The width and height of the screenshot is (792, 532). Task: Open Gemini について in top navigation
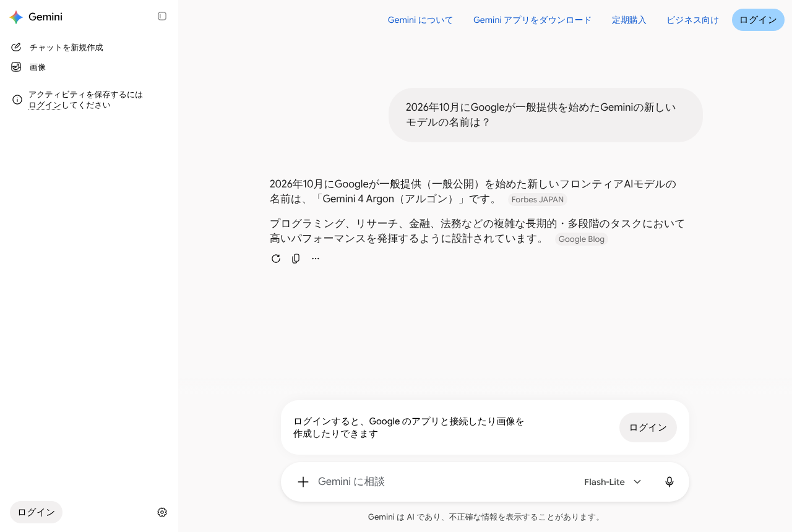pyautogui.click(x=420, y=20)
